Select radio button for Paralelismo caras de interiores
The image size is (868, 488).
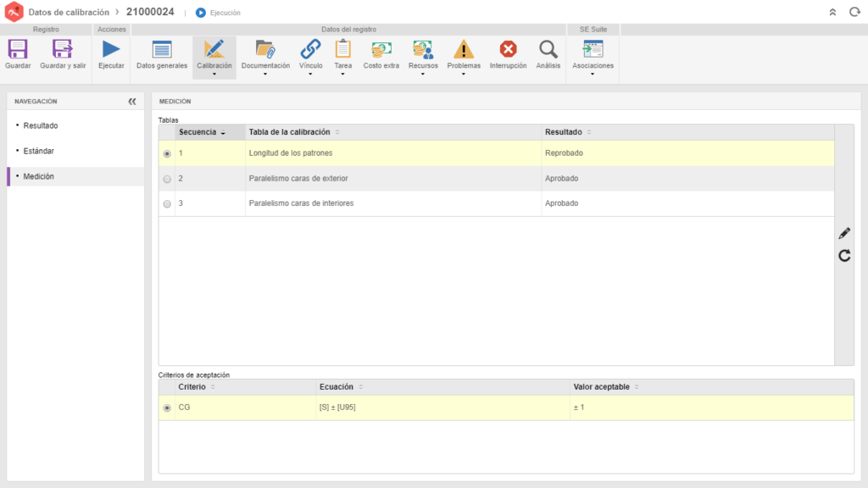tap(167, 204)
